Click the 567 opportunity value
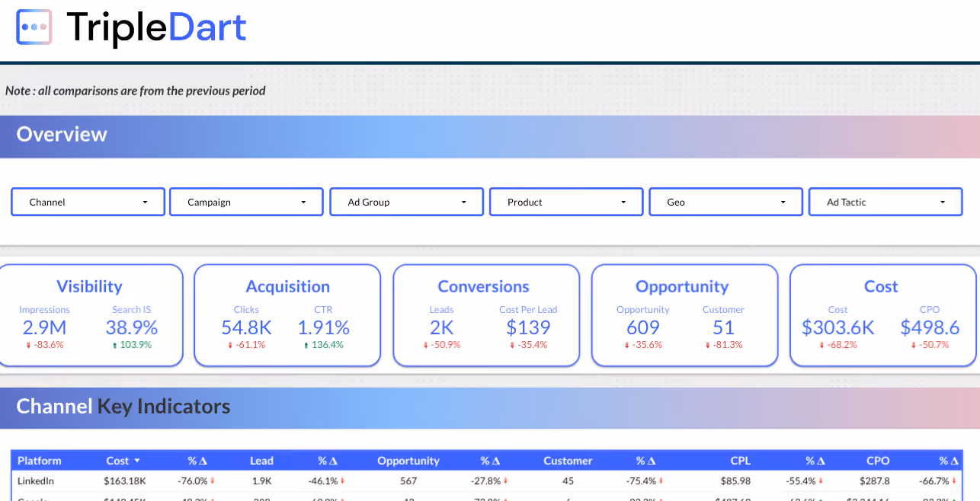Screen dimensions: 980x501 point(408,481)
